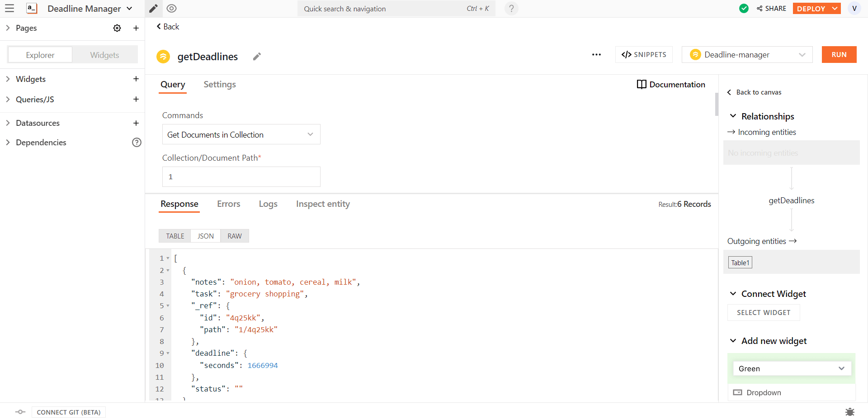This screenshot has width=868, height=420.
Task: Open the Commands dropdown
Action: click(241, 134)
